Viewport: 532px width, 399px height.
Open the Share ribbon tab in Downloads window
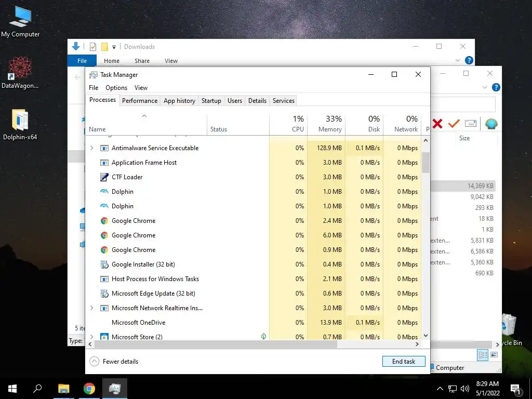[142, 61]
